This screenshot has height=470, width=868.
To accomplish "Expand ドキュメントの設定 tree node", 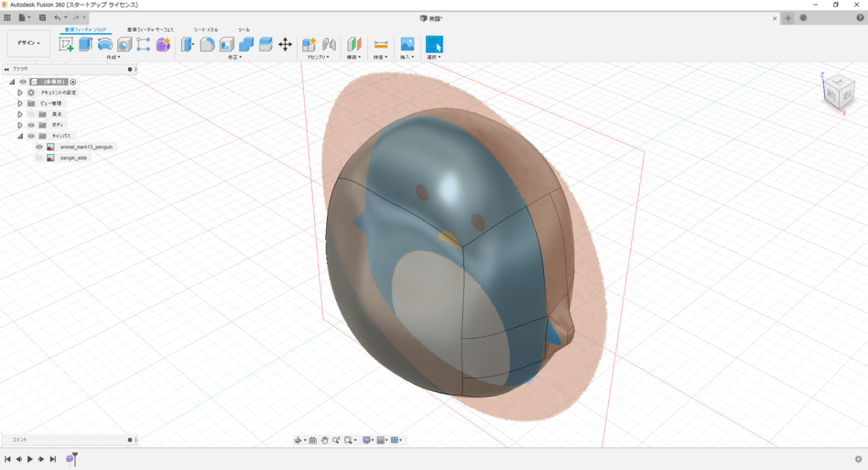I will click(x=20, y=93).
